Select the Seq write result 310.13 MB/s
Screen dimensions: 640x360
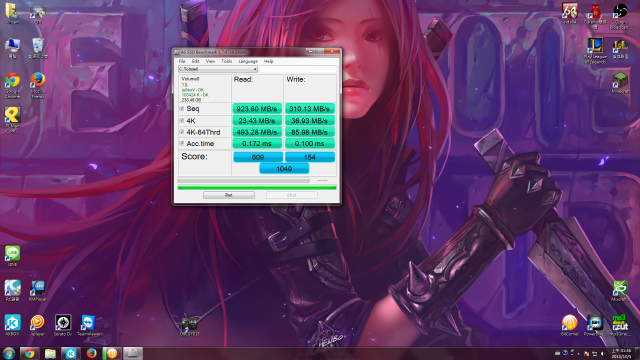tap(309, 109)
